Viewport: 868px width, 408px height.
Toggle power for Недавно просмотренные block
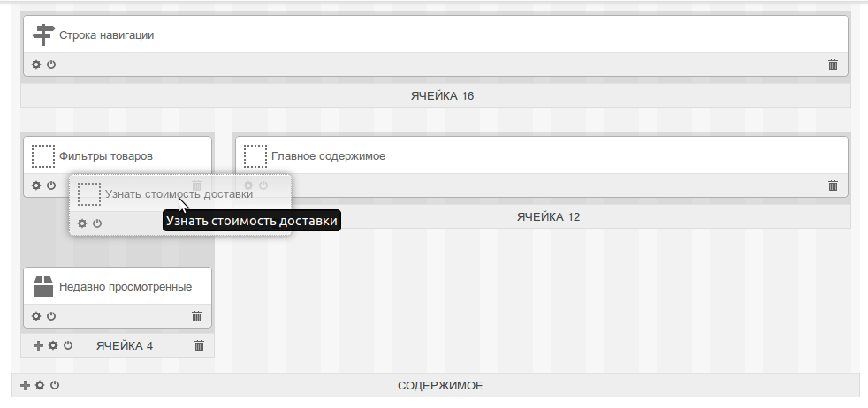point(51,316)
